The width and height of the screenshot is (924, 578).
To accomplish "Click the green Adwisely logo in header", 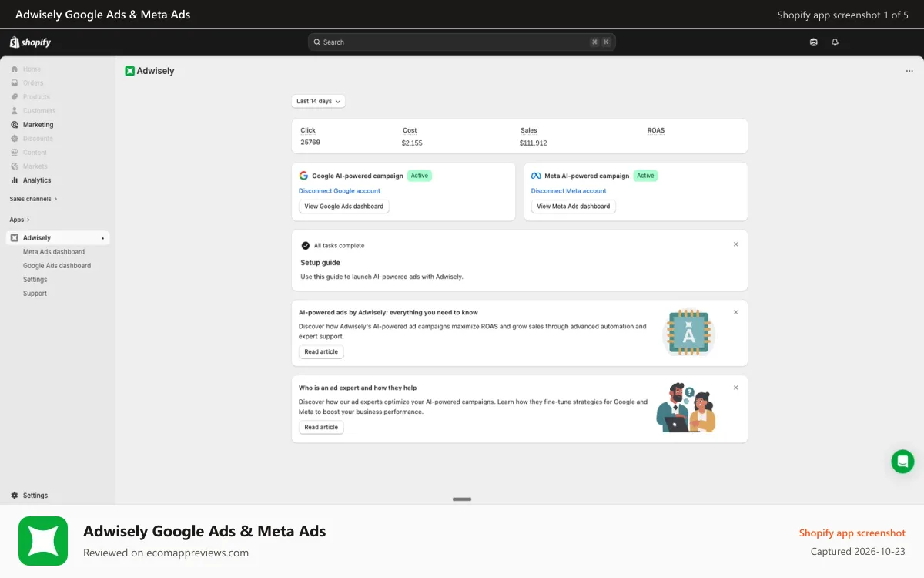I will pyautogui.click(x=130, y=71).
